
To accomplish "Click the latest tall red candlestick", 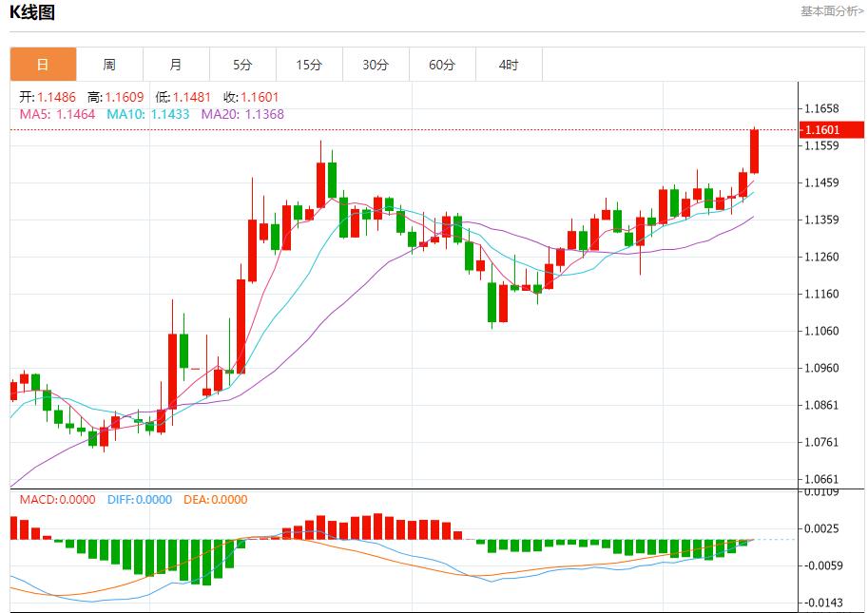I will pos(754,150).
